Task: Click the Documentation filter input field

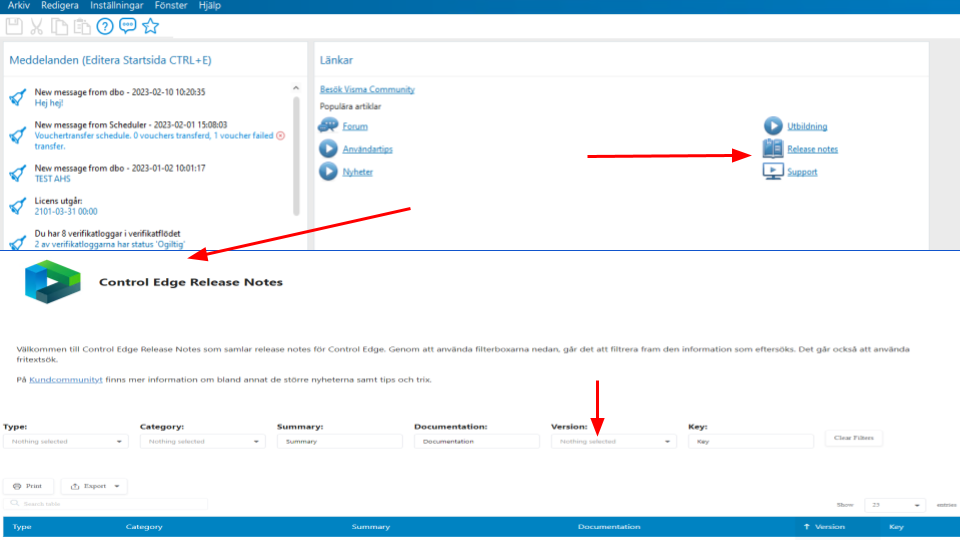Action: point(477,441)
